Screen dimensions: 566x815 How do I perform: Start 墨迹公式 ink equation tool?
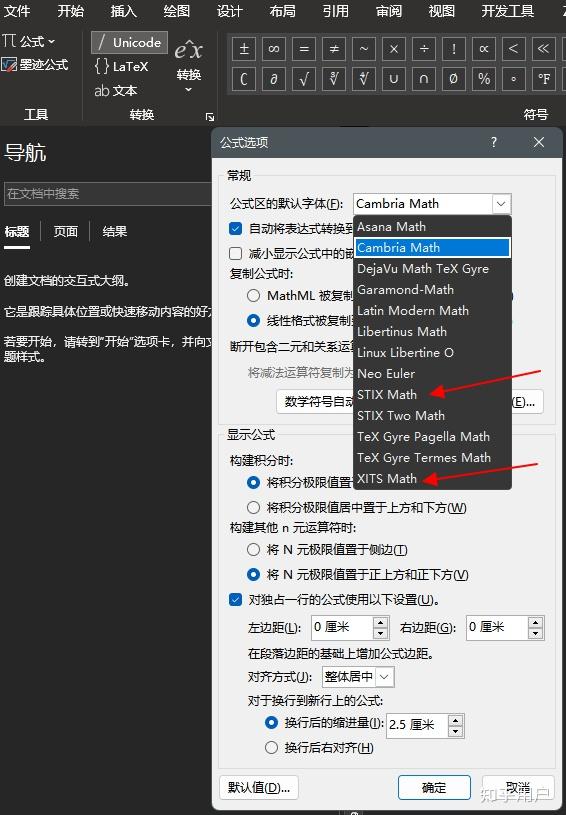click(x=35, y=64)
